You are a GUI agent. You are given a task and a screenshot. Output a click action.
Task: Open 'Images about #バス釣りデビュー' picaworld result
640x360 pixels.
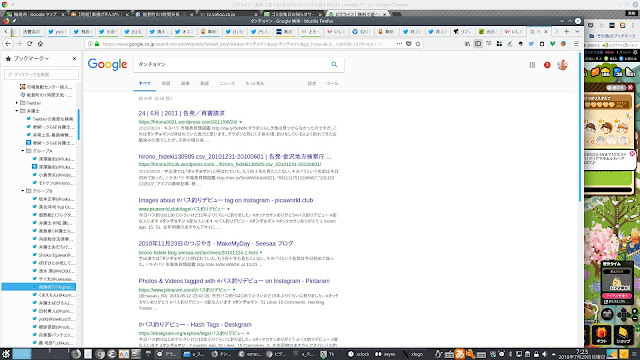[x=226, y=200]
